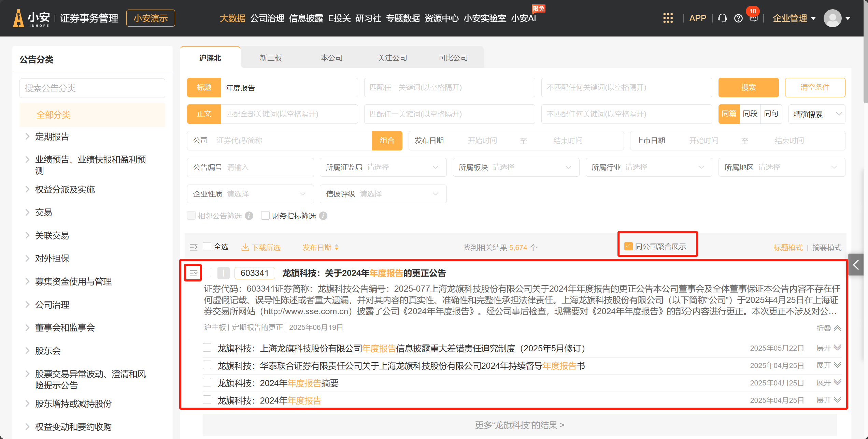Click info icon next to 财务指标筛选
The width and height of the screenshot is (868, 439).
(323, 216)
